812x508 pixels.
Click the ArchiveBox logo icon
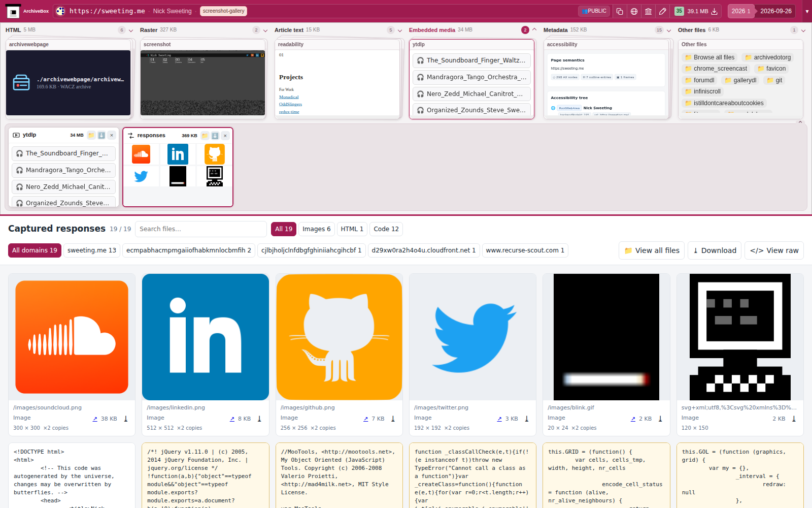pyautogui.click(x=13, y=11)
